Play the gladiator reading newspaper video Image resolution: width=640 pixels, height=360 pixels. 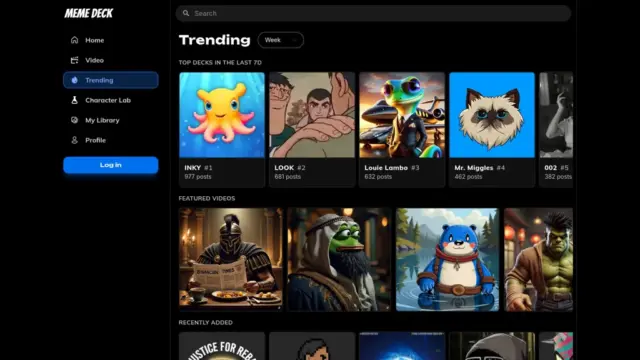tap(231, 260)
